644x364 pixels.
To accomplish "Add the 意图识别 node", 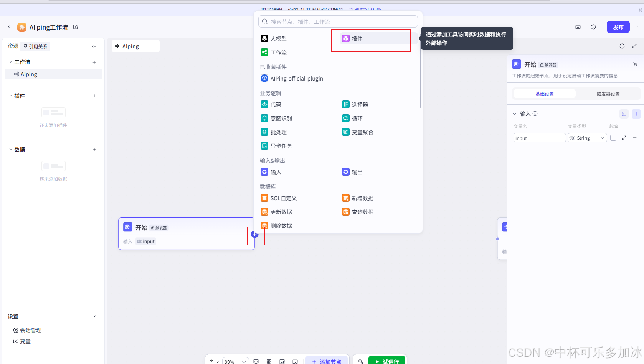I will (276, 118).
